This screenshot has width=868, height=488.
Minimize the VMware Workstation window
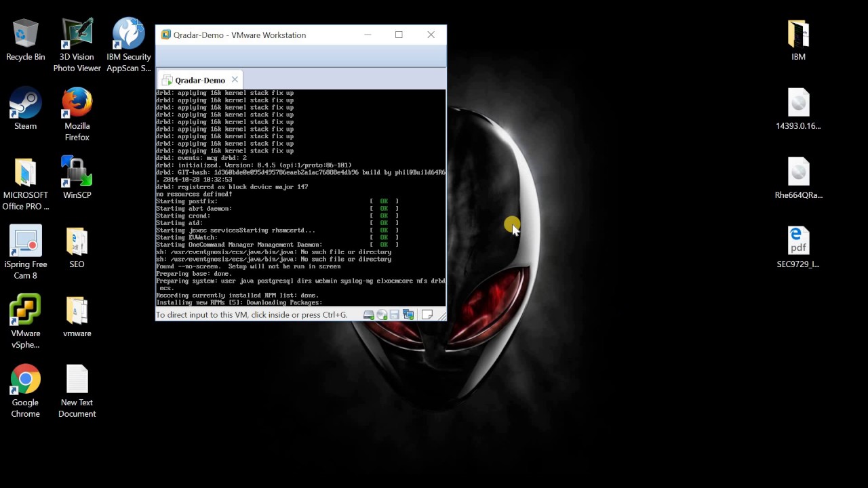pos(368,35)
